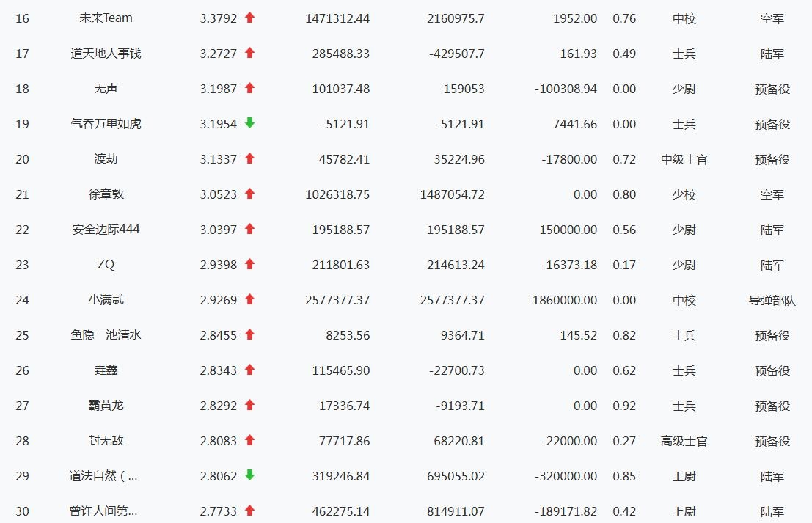
Task: Click green down arrow beside 2.8062
Action: [249, 475]
